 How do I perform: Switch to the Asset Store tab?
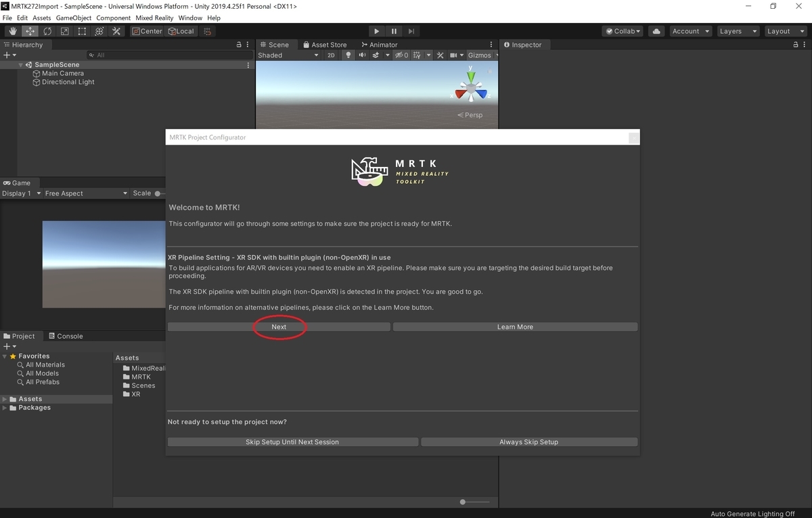324,45
